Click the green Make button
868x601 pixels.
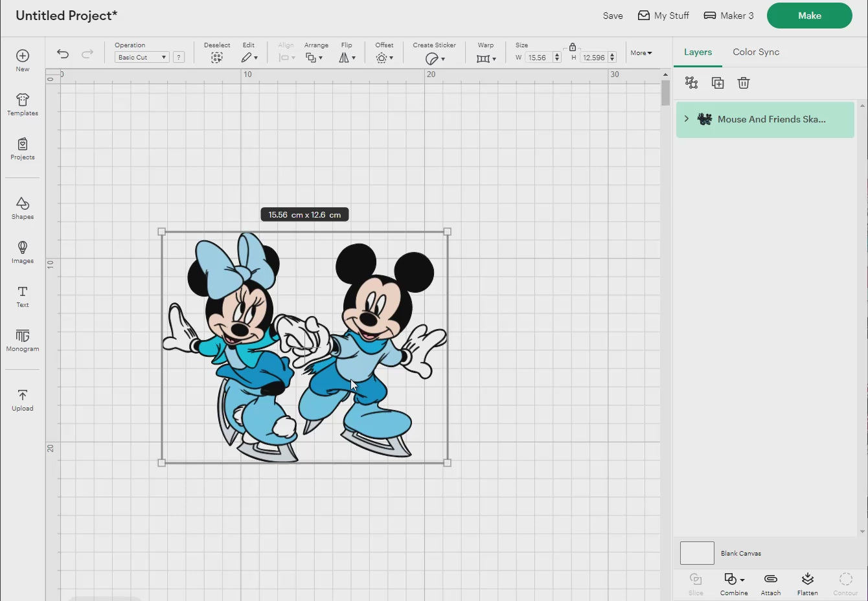(x=810, y=16)
